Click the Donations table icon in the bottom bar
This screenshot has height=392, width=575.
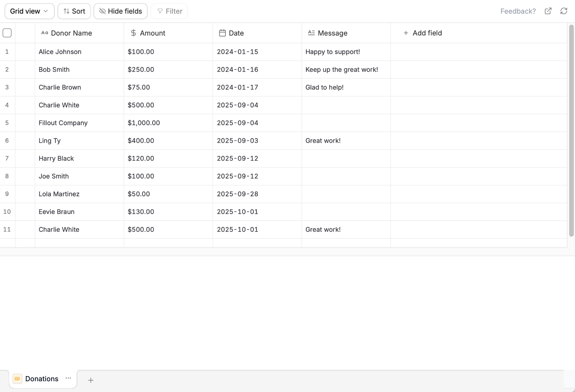(x=17, y=379)
